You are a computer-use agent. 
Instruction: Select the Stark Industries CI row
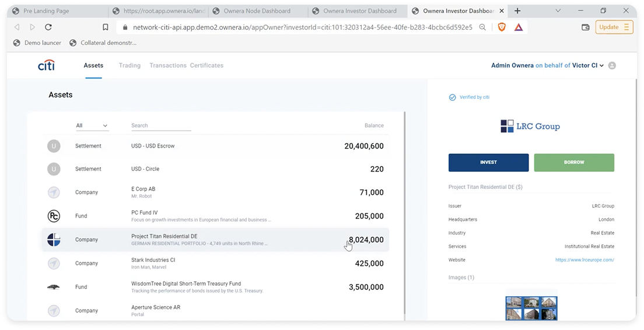click(216, 263)
